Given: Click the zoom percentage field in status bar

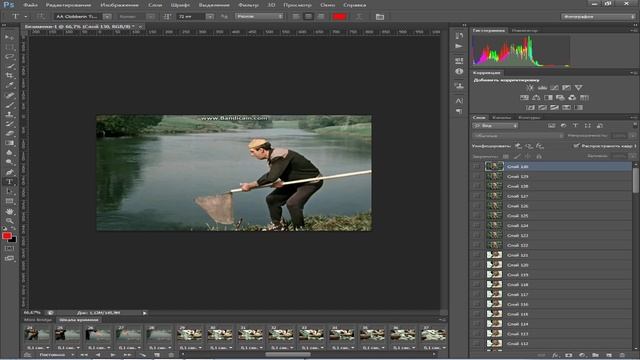Looking at the screenshot, I should [32, 313].
